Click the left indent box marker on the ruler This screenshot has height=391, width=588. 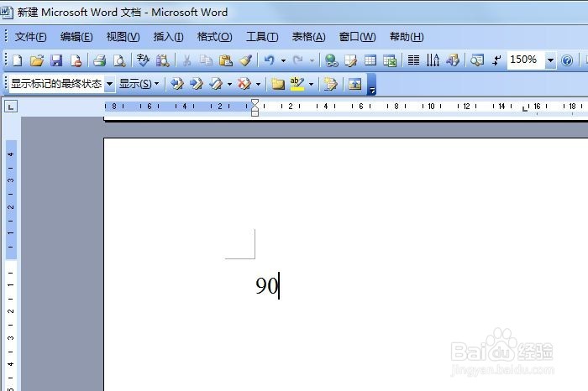[x=255, y=113]
